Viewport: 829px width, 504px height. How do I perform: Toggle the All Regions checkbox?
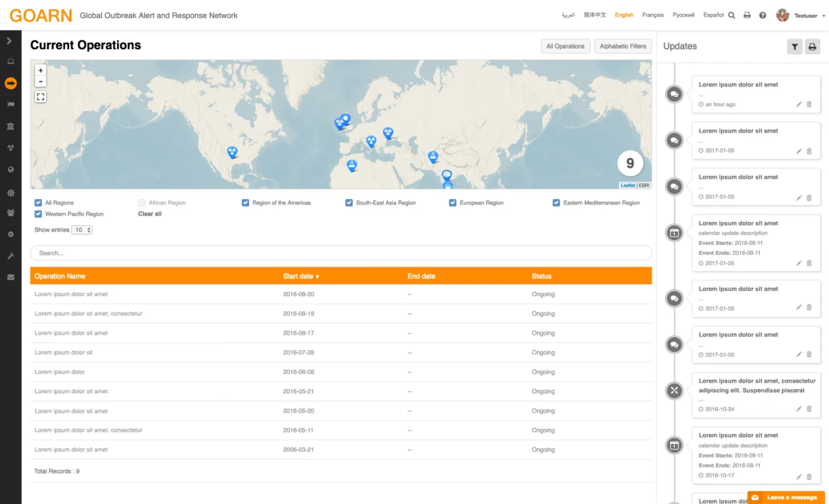pos(38,203)
